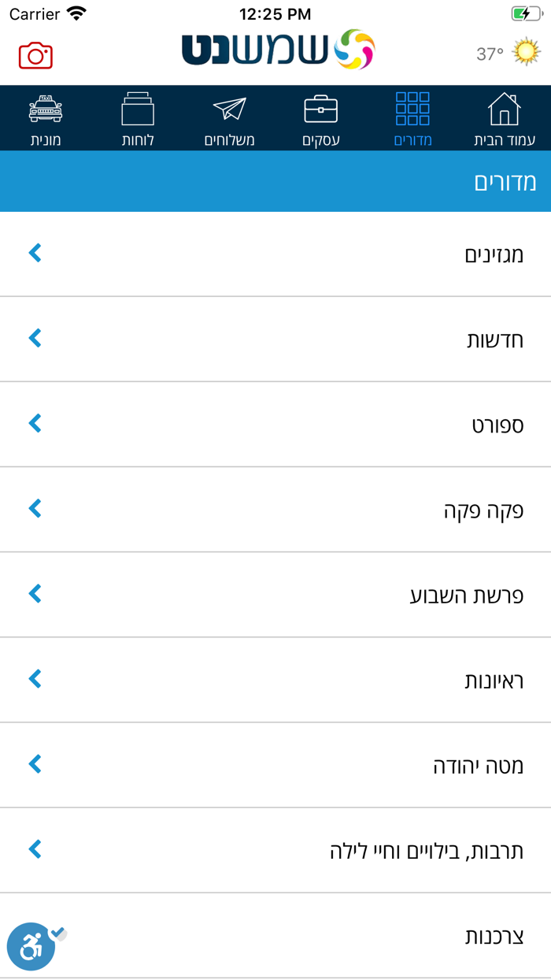The image size is (551, 980).
Task: Expand the חדשות section chevron
Action: pyautogui.click(x=35, y=339)
